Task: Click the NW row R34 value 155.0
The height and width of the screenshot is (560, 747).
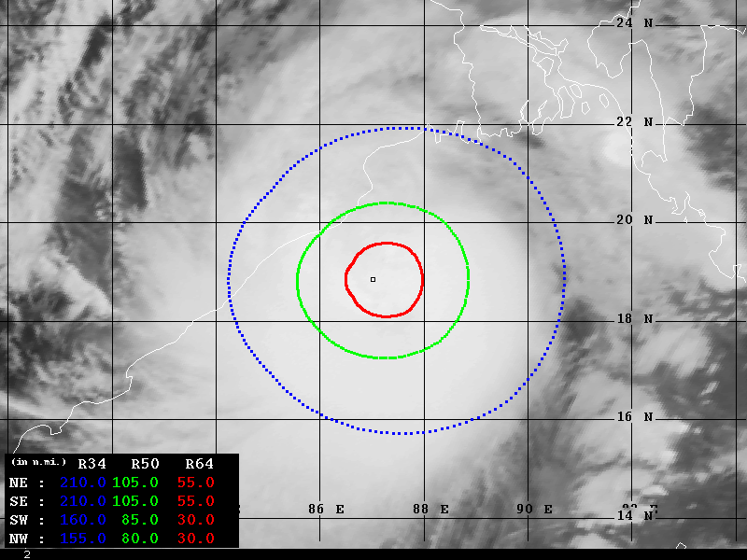Action: (83, 539)
